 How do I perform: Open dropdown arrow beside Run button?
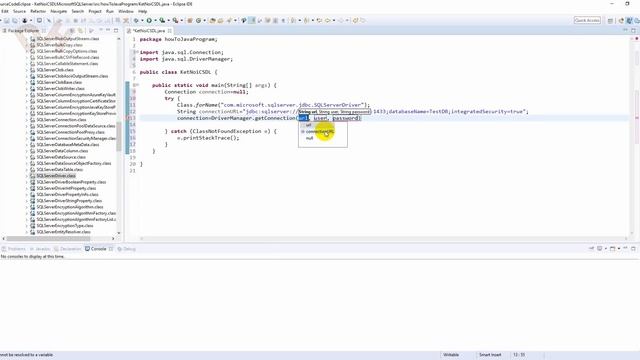[155, 20]
